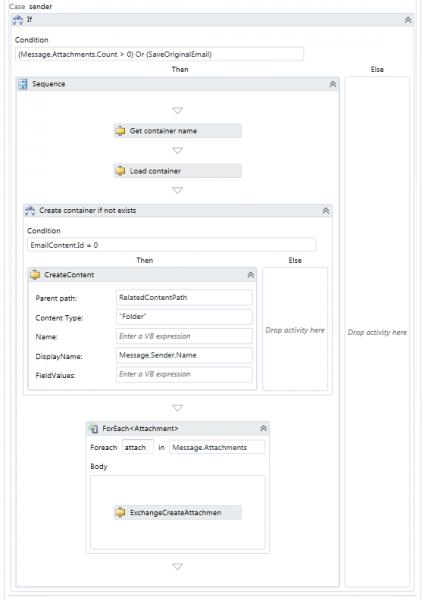Click the 'Content Type:' label
The width and height of the screenshot is (425, 600).
59,318
